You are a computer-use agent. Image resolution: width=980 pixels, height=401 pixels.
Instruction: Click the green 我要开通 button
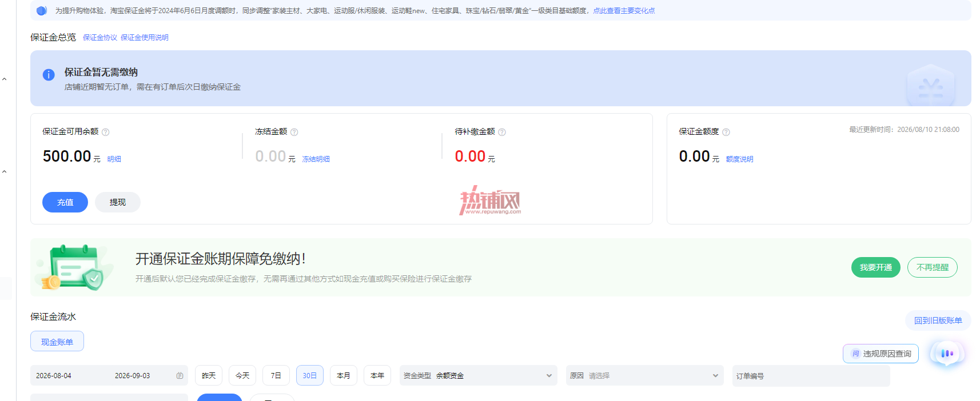876,267
